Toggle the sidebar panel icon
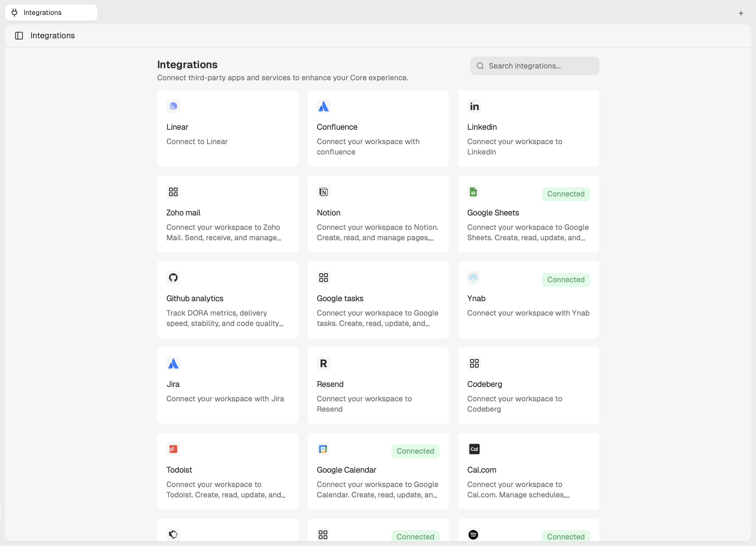This screenshot has height=546, width=756. click(19, 36)
